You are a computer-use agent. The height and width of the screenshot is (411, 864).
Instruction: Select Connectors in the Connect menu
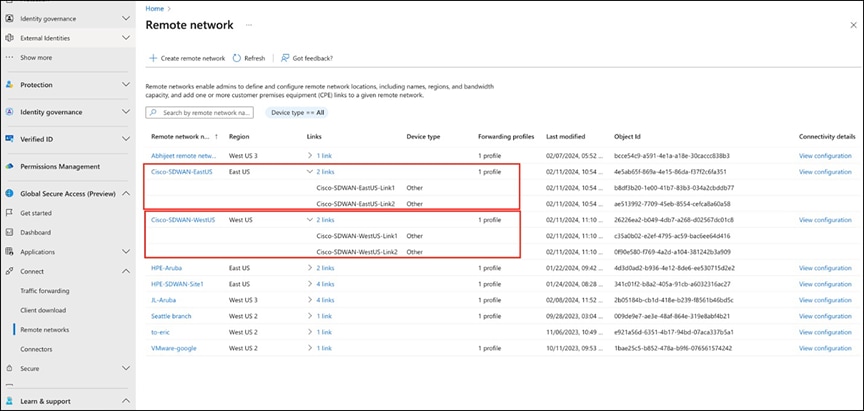37,349
